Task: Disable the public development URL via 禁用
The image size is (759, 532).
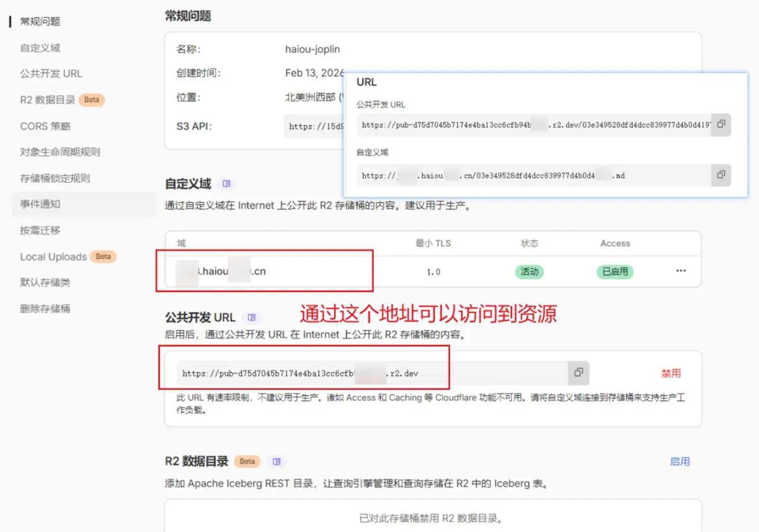Action: tap(671, 373)
